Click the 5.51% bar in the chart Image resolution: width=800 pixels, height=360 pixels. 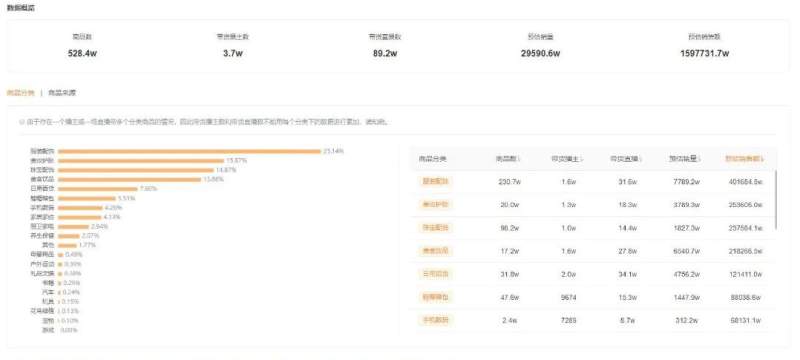coord(87,198)
